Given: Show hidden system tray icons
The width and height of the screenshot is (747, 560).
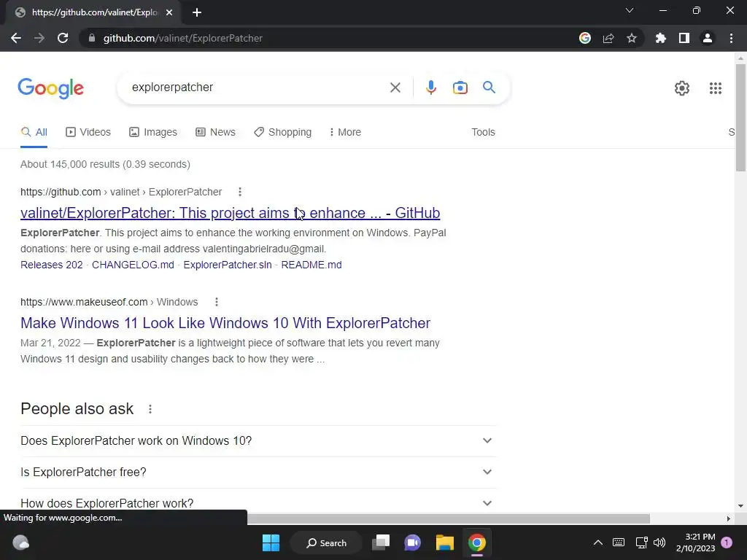Looking at the screenshot, I should coord(598,542).
